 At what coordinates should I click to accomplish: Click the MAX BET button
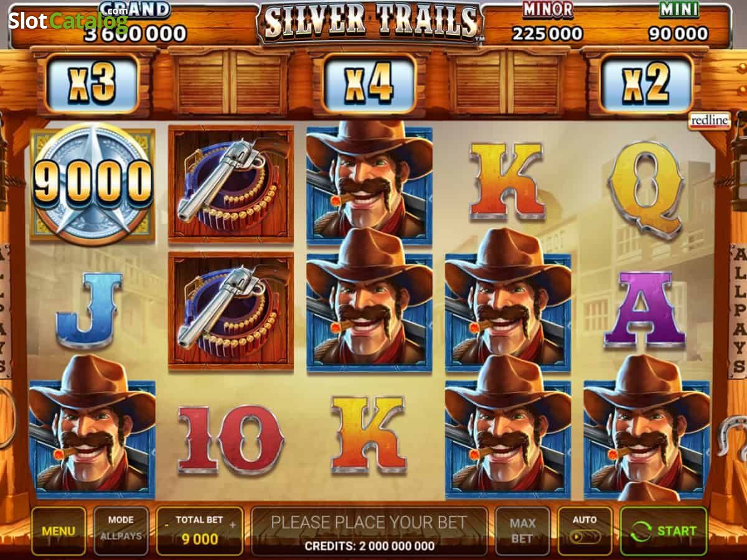[522, 531]
